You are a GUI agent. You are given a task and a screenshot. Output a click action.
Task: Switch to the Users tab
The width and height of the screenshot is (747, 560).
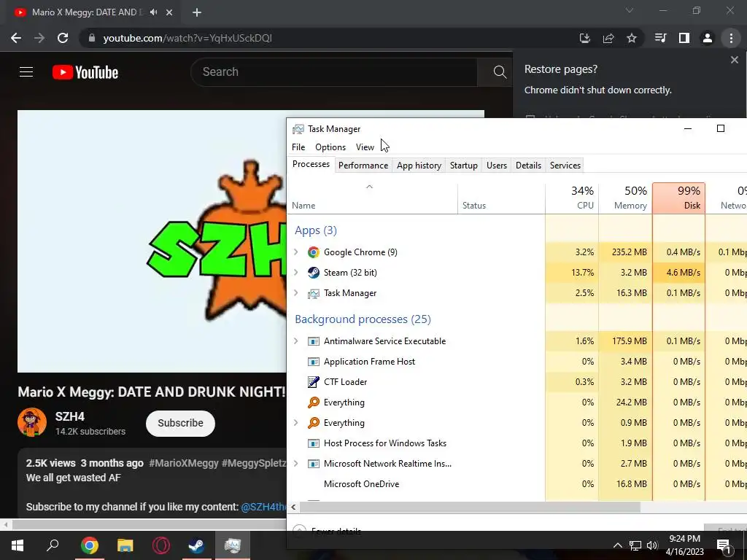496,166
